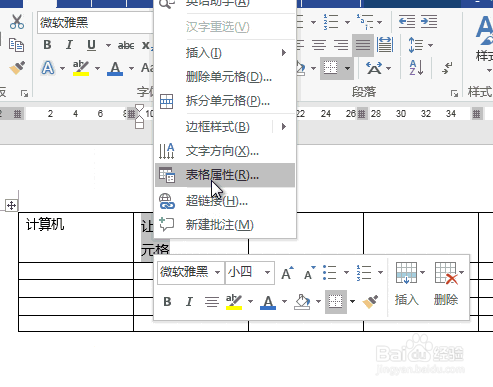
Task: Click Shading paint bucket in mini toolbar
Action: pos(302,302)
